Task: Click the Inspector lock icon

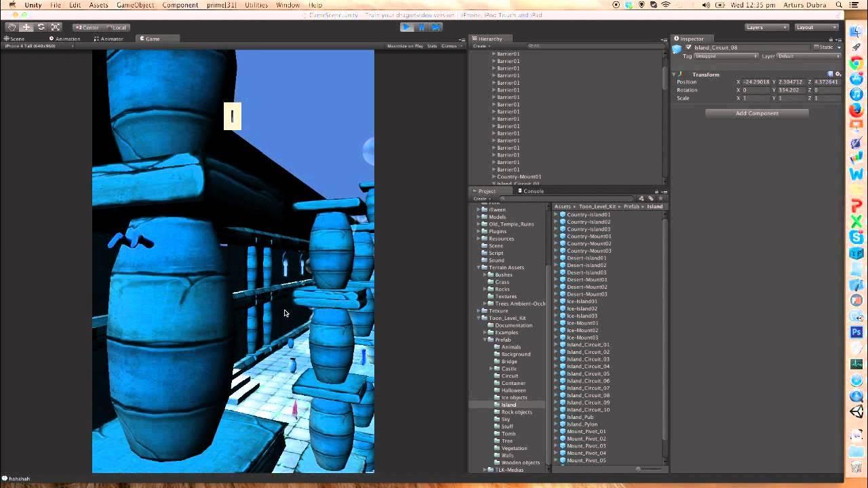Action: click(831, 39)
